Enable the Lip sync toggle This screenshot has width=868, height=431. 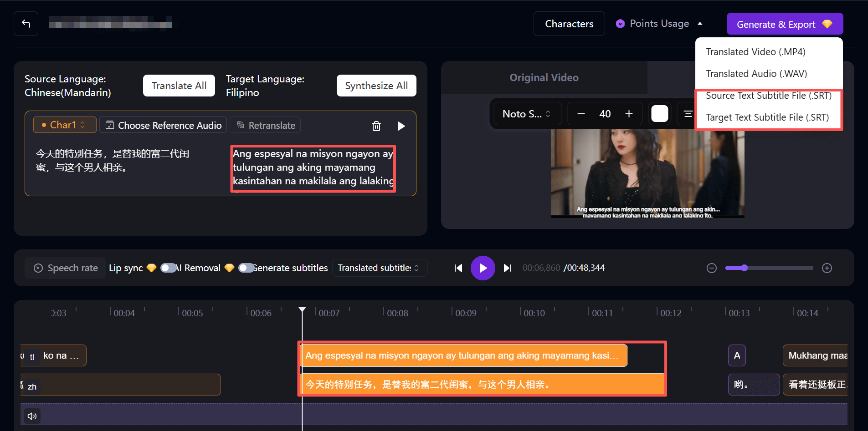coord(167,268)
